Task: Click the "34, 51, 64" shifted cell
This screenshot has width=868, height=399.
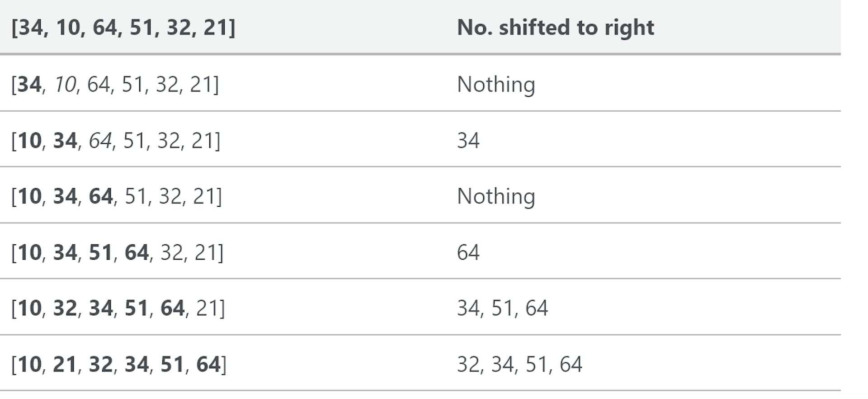Action: (502, 309)
